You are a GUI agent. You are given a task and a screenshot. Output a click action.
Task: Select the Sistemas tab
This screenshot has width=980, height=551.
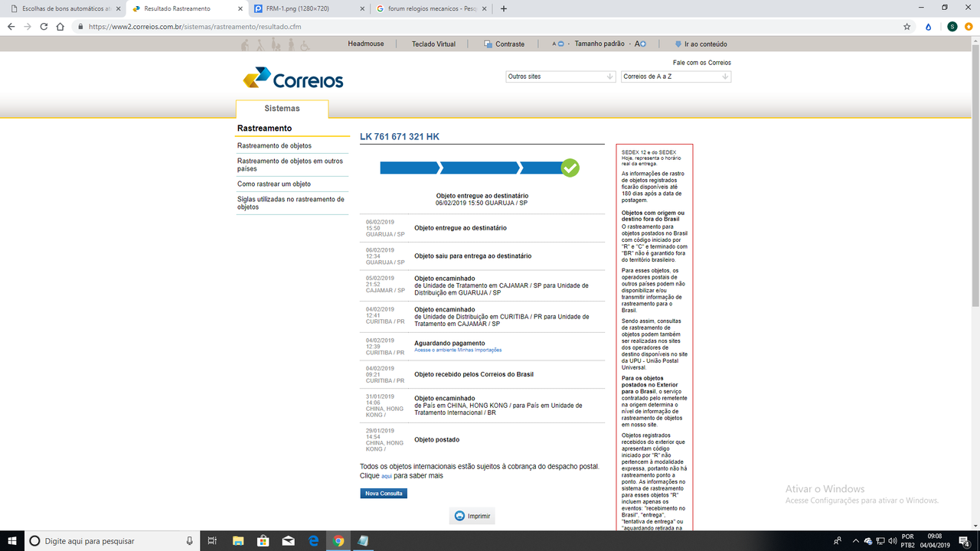pyautogui.click(x=282, y=109)
